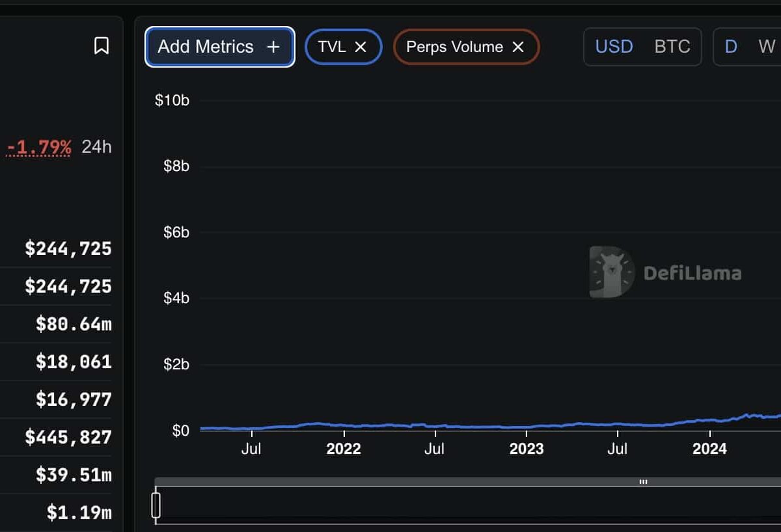Click the bookmark icon

tap(101, 46)
